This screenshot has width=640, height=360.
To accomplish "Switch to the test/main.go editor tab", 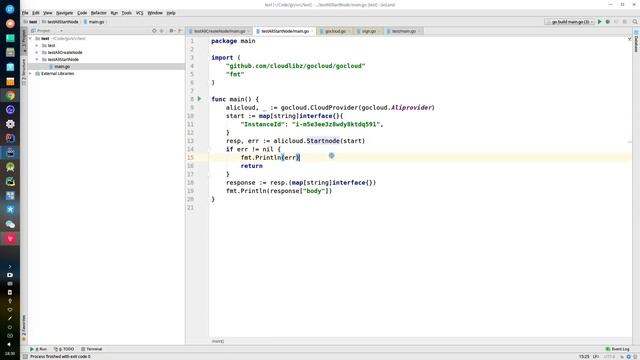I will point(404,31).
